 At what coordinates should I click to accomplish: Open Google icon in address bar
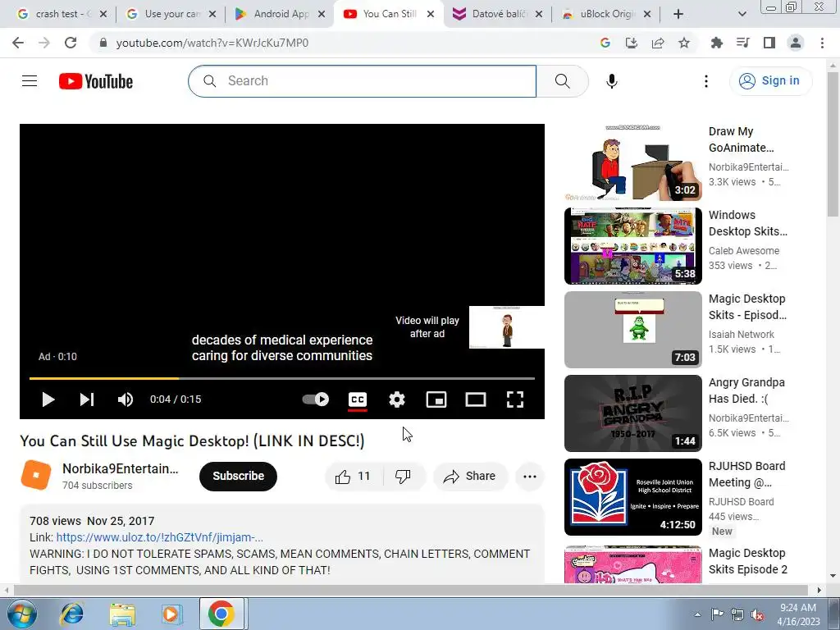605,43
